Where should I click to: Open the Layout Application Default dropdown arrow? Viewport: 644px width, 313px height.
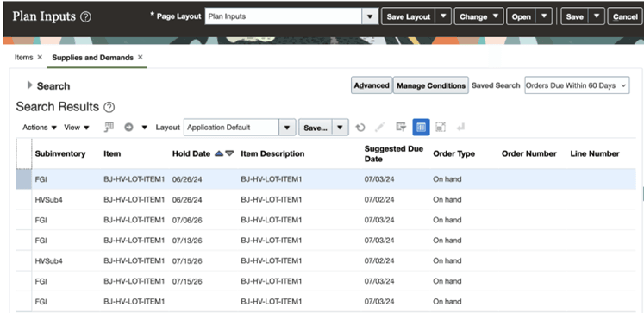[x=287, y=128]
